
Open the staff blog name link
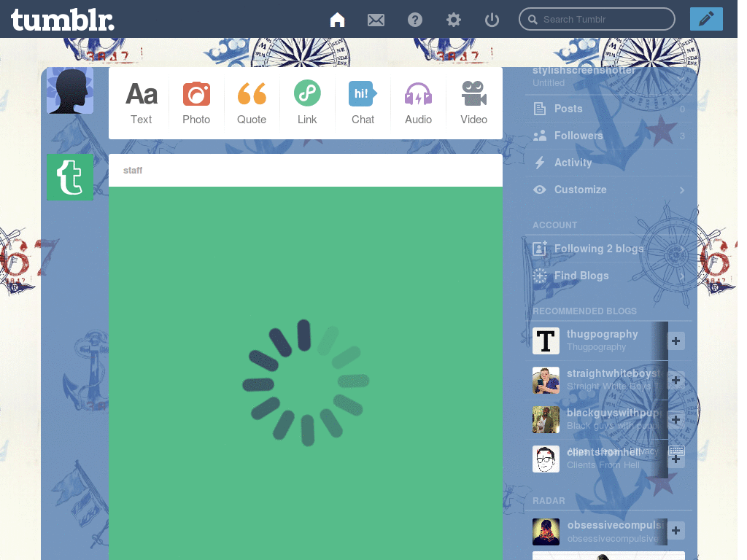(133, 171)
